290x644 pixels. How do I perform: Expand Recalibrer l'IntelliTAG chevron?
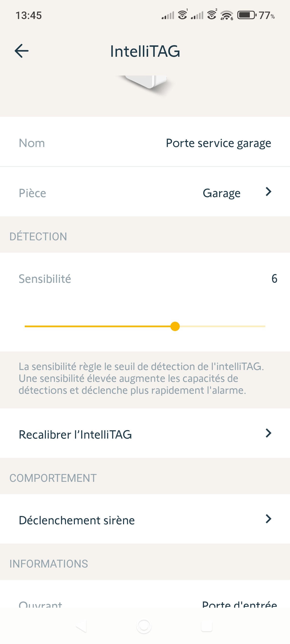(x=268, y=433)
